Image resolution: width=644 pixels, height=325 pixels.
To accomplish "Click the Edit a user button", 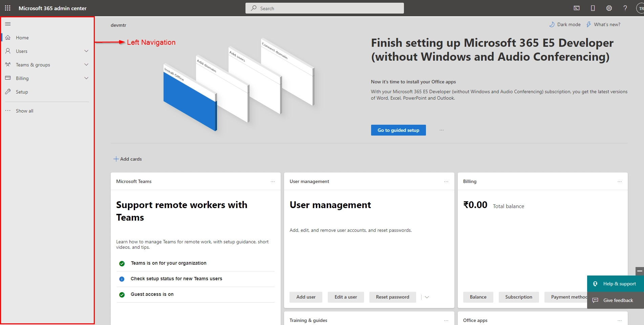I will click(346, 297).
